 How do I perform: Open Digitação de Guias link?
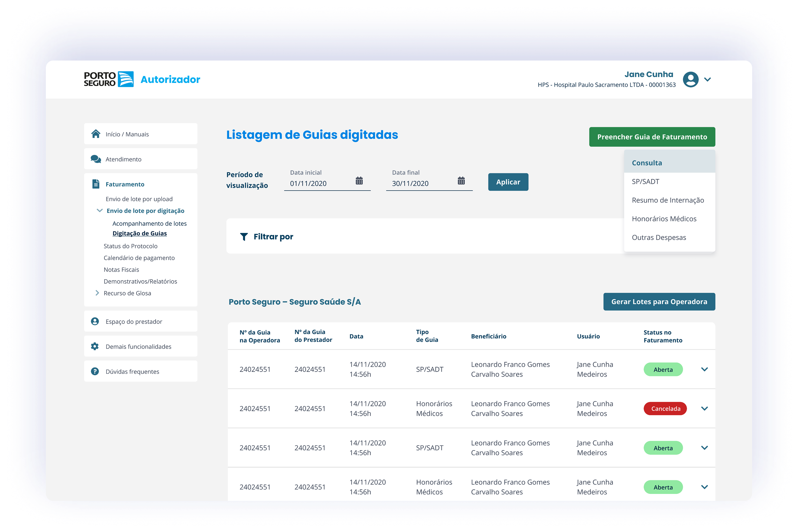click(x=139, y=233)
